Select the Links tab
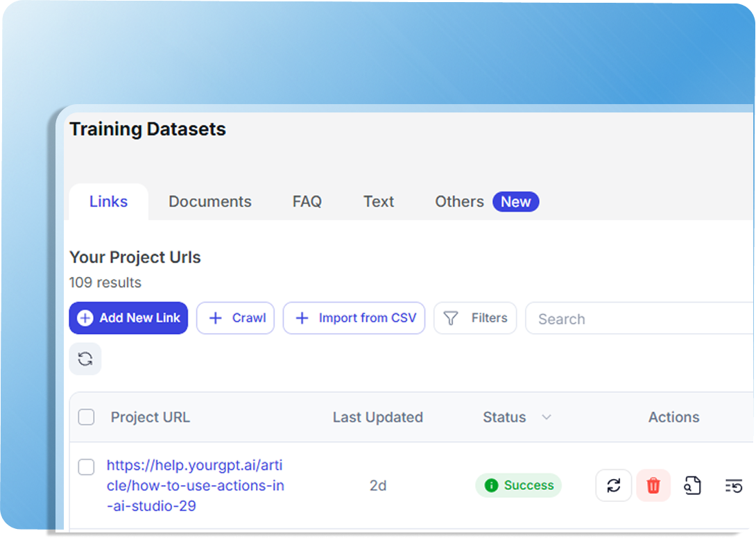This screenshot has height=538, width=756. [108, 201]
